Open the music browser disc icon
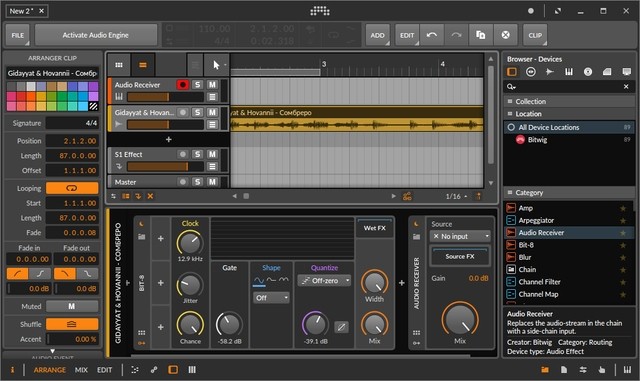 588,72
